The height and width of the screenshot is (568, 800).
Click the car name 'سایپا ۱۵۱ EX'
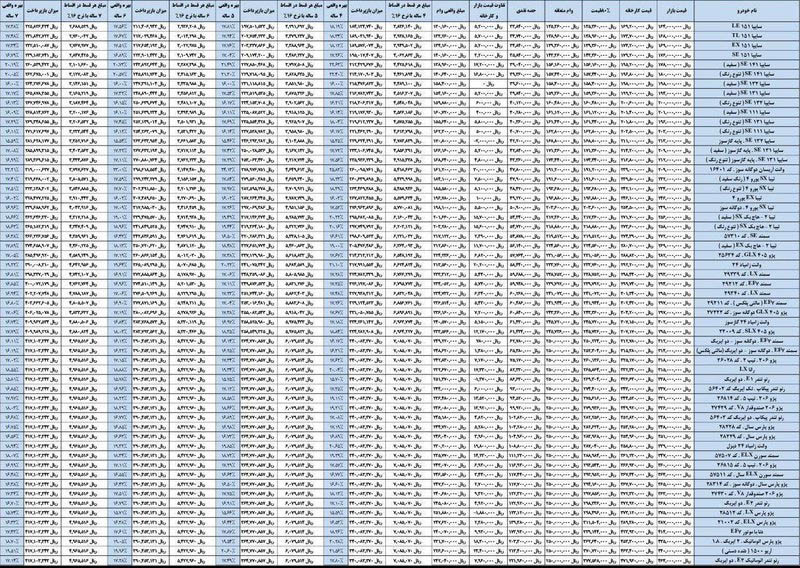(x=746, y=45)
